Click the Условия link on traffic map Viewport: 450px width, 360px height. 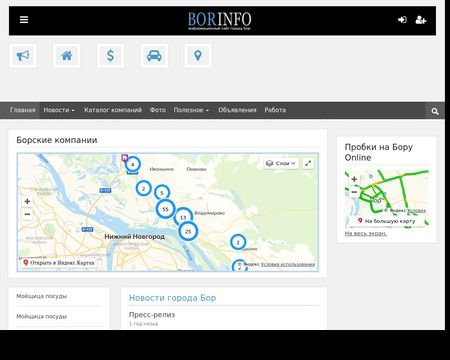coord(416,210)
